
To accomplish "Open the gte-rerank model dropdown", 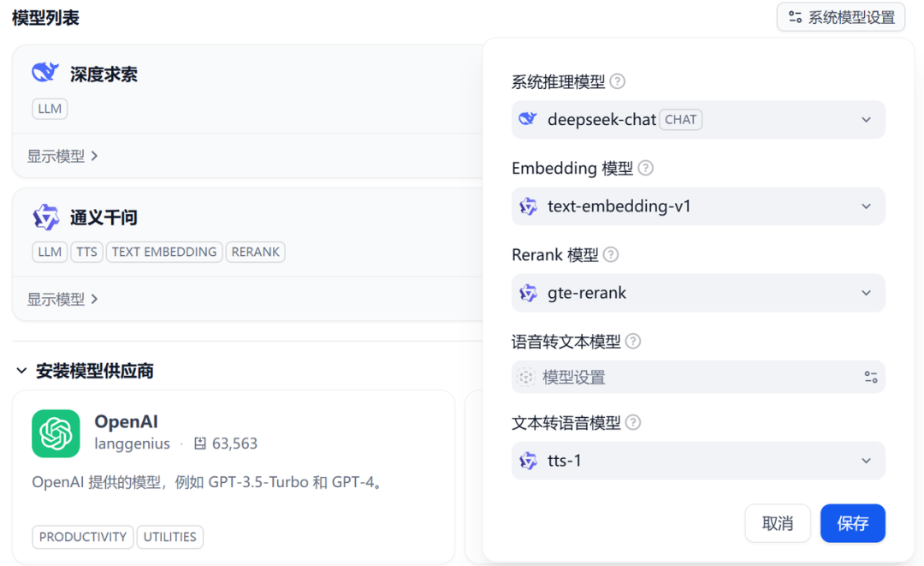I will click(x=698, y=293).
